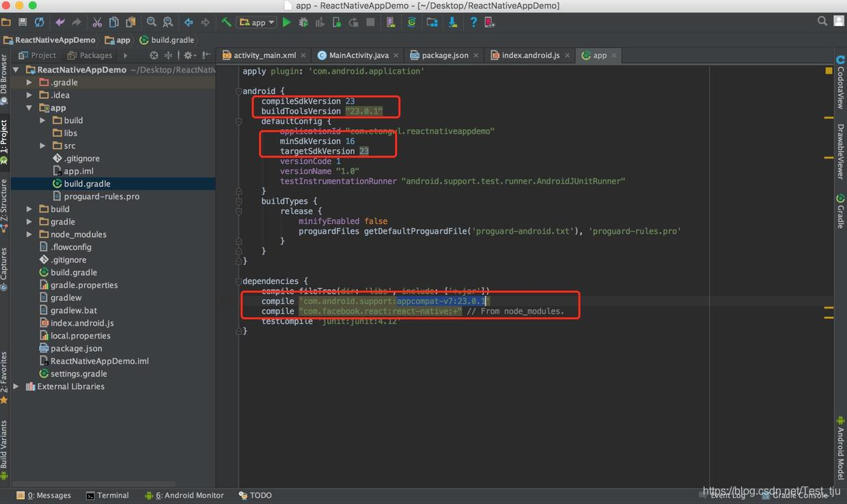Click the Cut scissors icon
This screenshot has width=847, height=504.
(97, 23)
